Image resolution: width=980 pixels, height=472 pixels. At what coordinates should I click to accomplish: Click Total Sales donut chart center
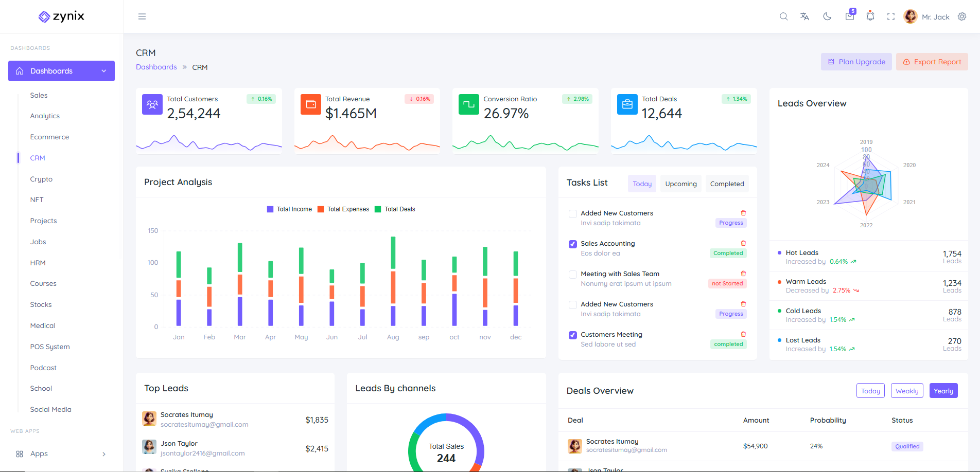point(446,452)
